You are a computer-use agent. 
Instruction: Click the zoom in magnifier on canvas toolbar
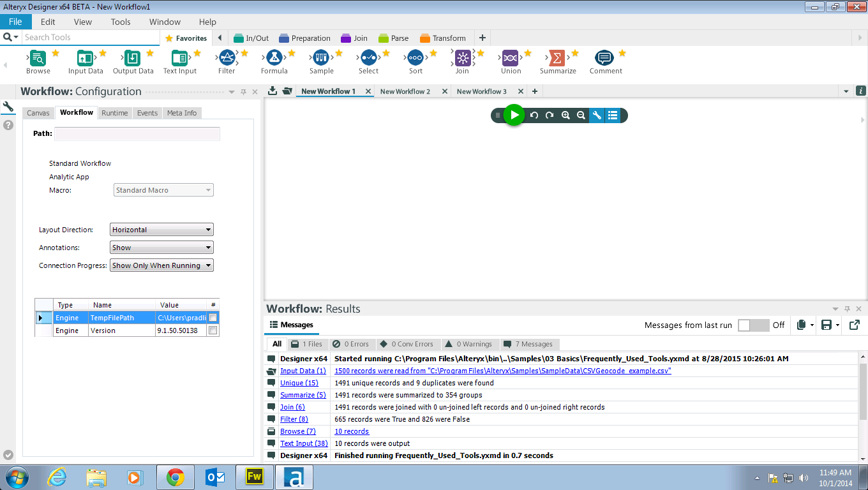[x=565, y=115]
